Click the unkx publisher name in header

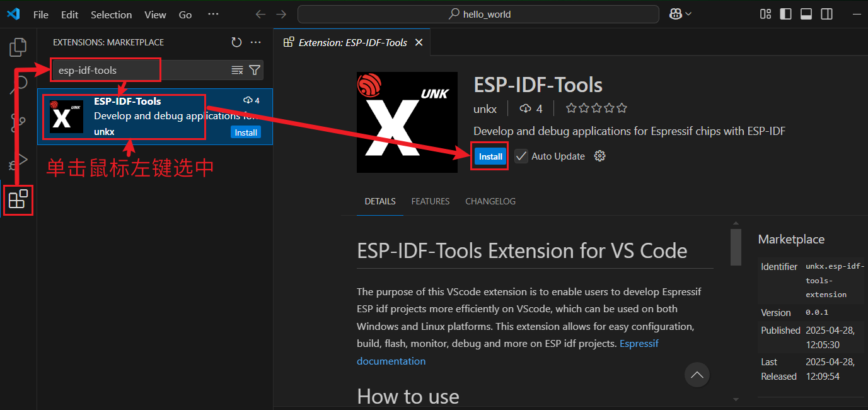click(485, 108)
